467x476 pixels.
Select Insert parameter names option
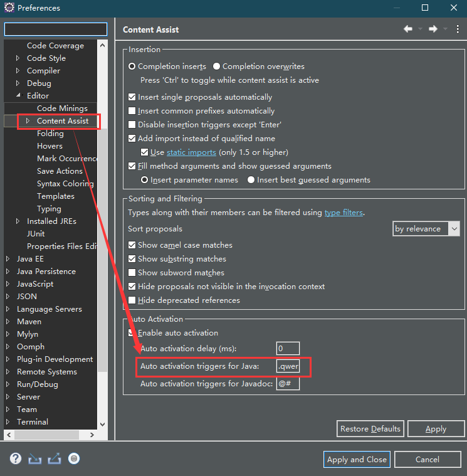point(144,180)
